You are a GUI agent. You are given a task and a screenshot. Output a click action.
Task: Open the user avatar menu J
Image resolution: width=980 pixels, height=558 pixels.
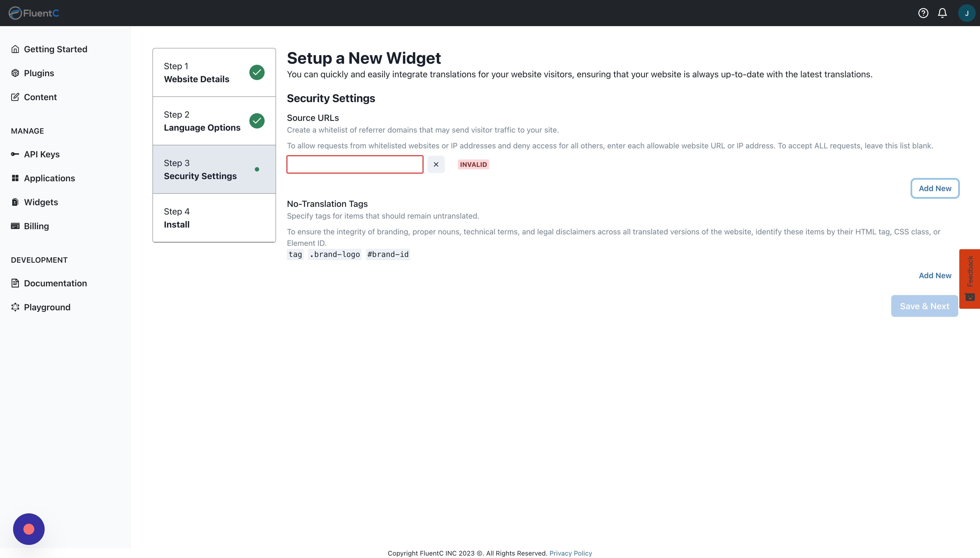tap(966, 13)
